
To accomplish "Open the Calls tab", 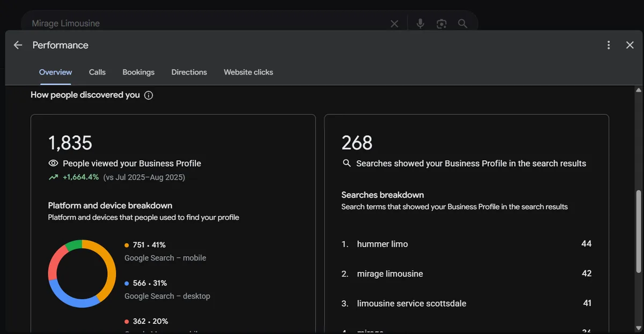I will [97, 72].
